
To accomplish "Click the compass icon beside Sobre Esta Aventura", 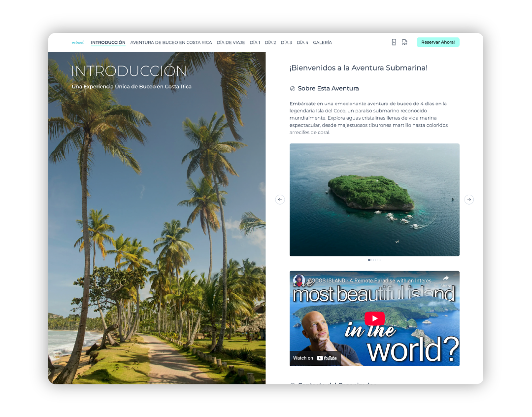I will coord(293,89).
